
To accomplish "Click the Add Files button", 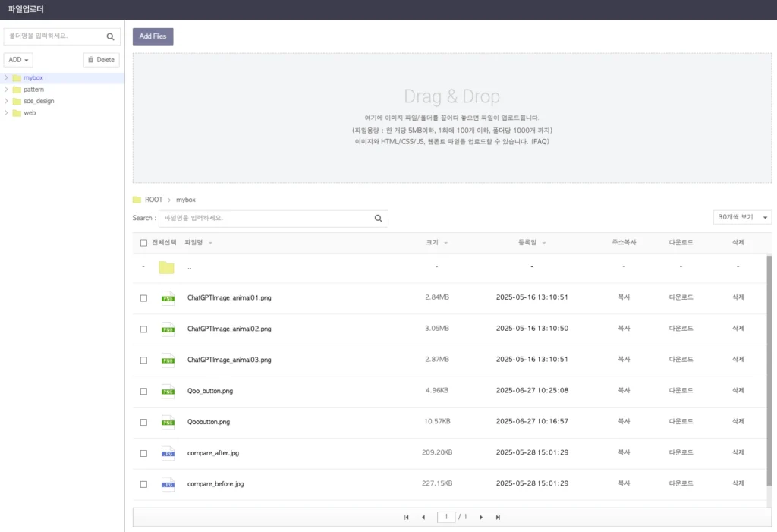I will [x=153, y=36].
